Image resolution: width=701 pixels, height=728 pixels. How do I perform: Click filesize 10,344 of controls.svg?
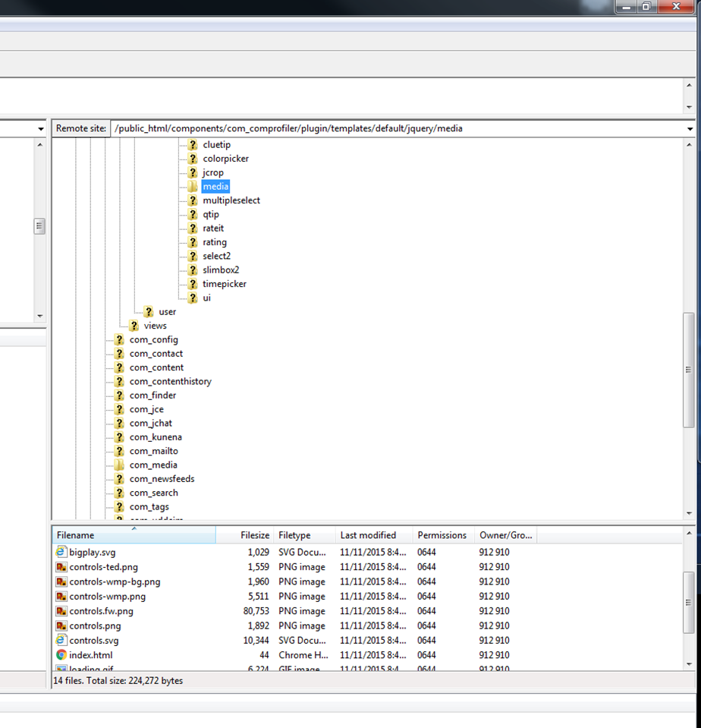[x=256, y=640]
